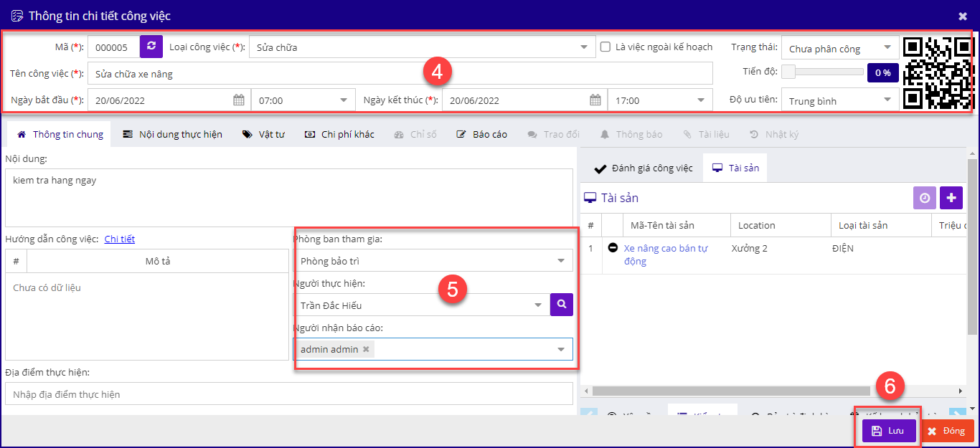Click the 0 % progress value box
980x448 pixels.
(882, 72)
